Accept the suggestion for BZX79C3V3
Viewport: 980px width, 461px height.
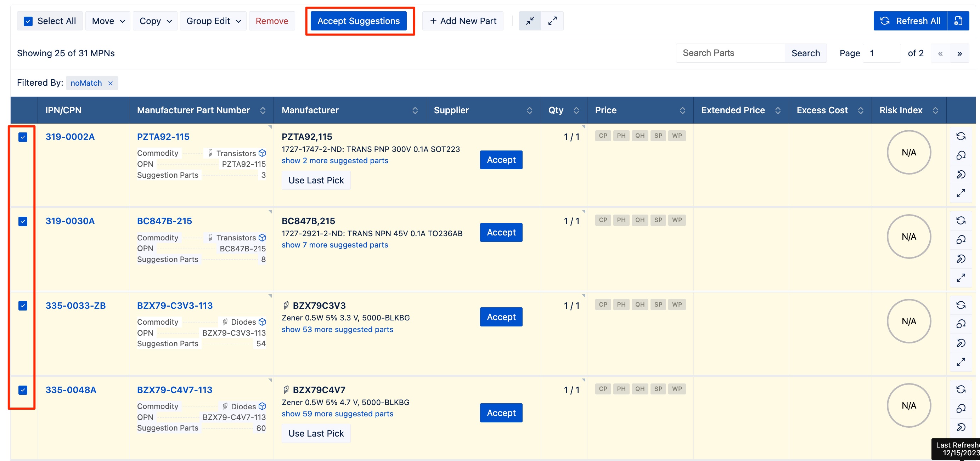pyautogui.click(x=501, y=317)
